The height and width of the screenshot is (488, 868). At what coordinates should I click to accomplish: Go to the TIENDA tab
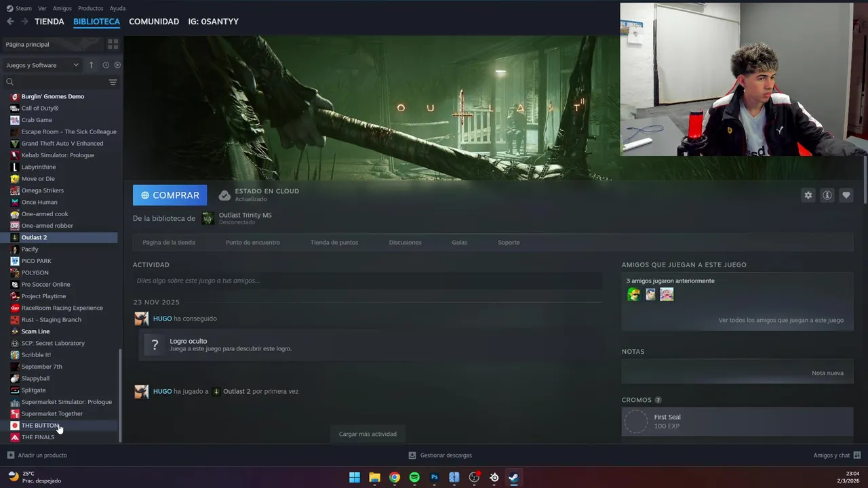[50, 22]
